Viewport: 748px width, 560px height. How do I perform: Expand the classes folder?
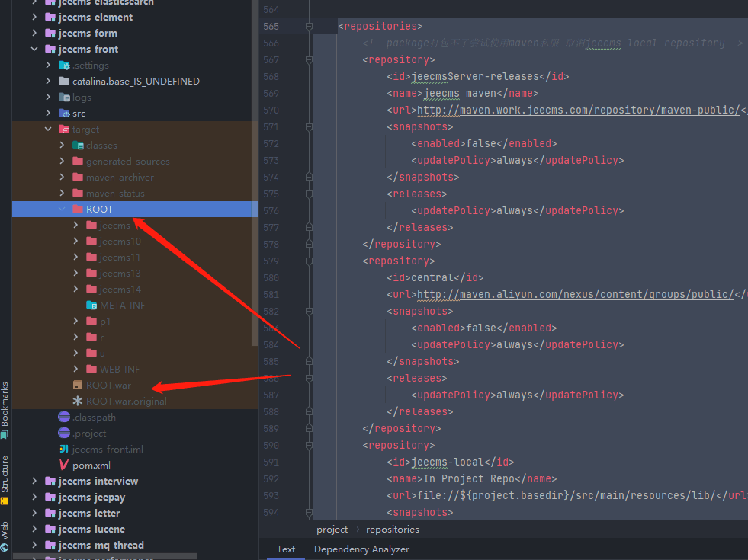pos(62,145)
